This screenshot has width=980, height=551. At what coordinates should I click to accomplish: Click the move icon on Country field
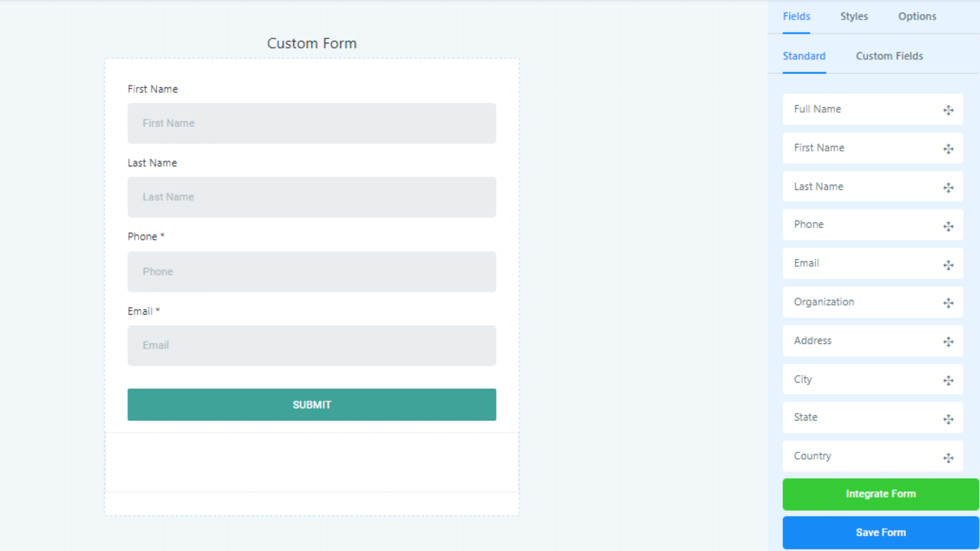tap(948, 458)
